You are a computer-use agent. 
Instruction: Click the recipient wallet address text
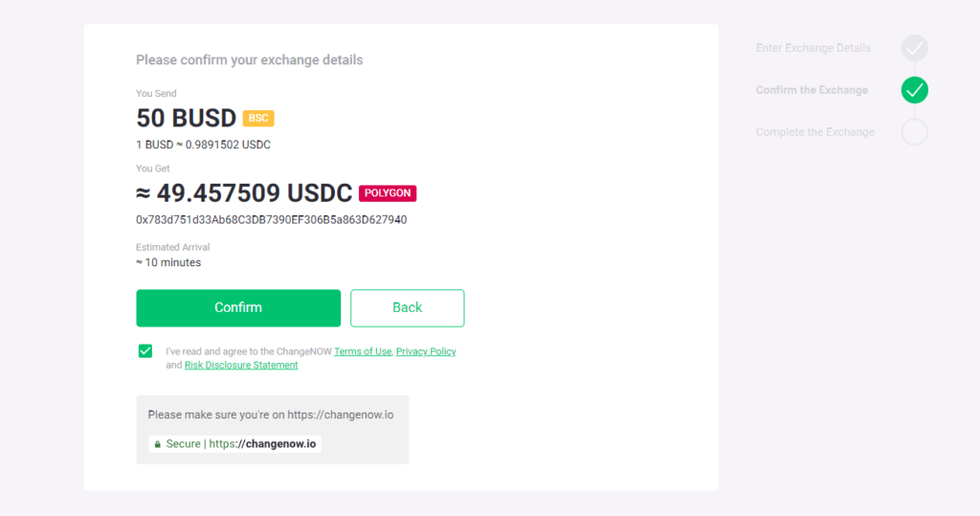(x=272, y=220)
